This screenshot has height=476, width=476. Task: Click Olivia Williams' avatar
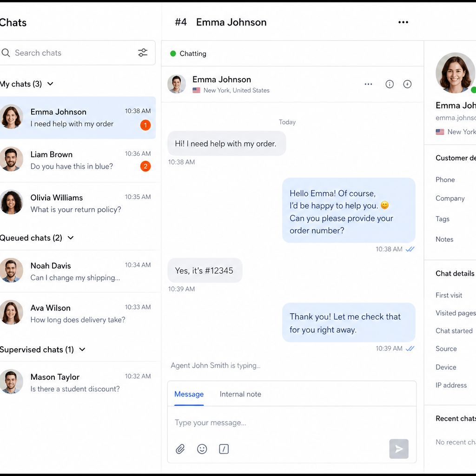point(11,203)
